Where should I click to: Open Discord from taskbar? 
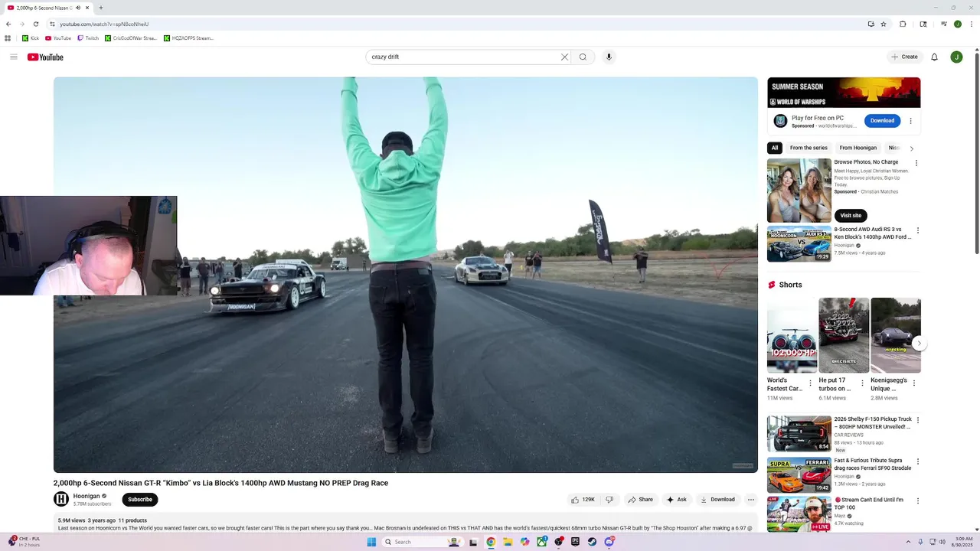pyautogui.click(x=609, y=542)
